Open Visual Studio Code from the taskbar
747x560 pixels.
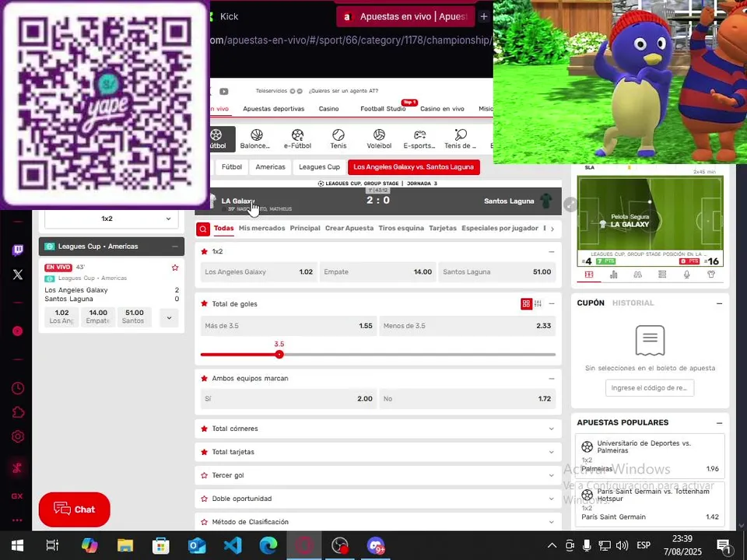233,545
